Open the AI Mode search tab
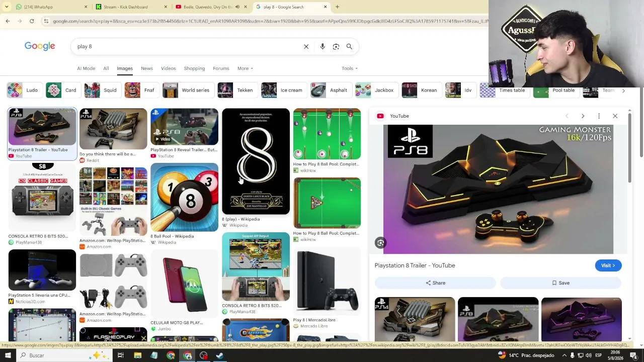This screenshot has height=362, width=644. (86, 68)
